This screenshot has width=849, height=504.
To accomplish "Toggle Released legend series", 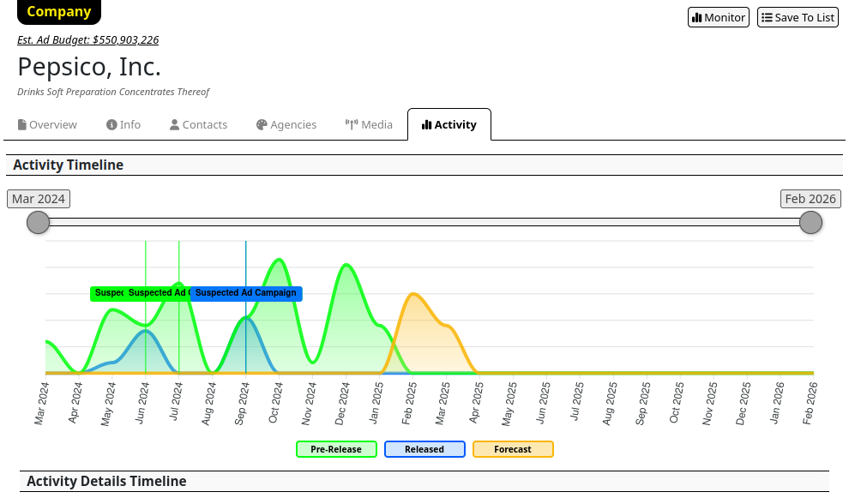I will tap(424, 449).
